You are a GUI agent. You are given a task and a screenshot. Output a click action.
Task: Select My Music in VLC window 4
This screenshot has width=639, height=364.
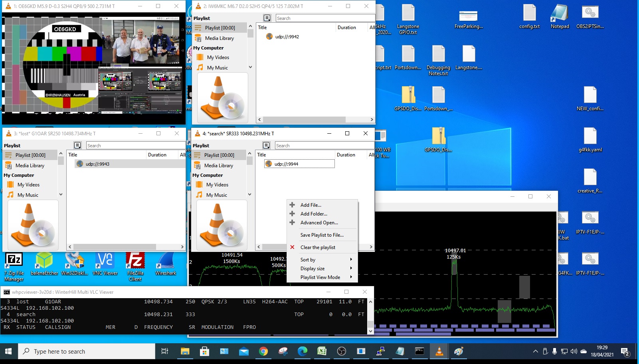(x=216, y=195)
